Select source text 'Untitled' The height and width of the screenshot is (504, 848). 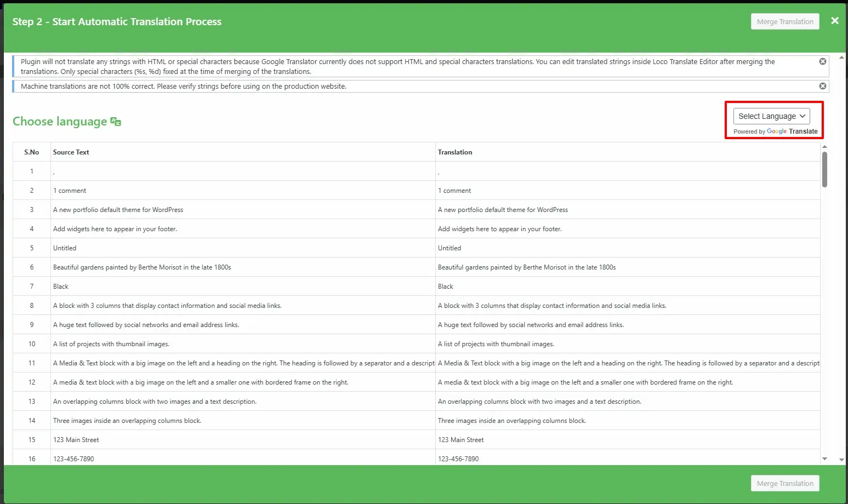[65, 248]
